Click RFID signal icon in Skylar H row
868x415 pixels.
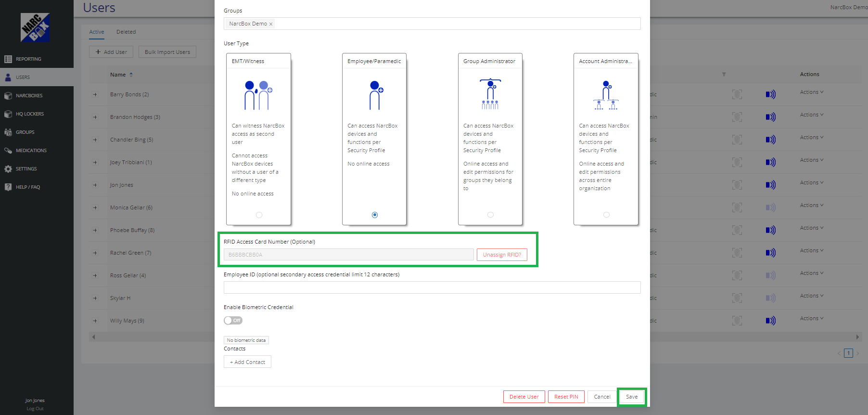tap(771, 298)
